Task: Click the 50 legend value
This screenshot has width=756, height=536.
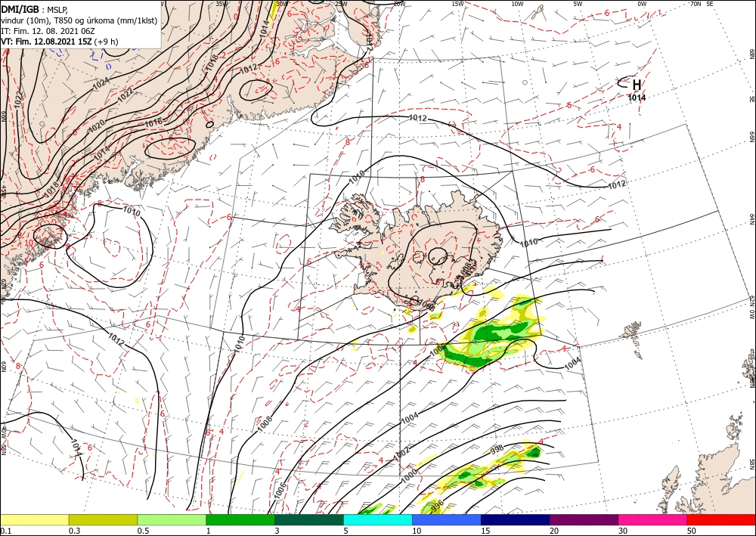Action: coord(692,531)
